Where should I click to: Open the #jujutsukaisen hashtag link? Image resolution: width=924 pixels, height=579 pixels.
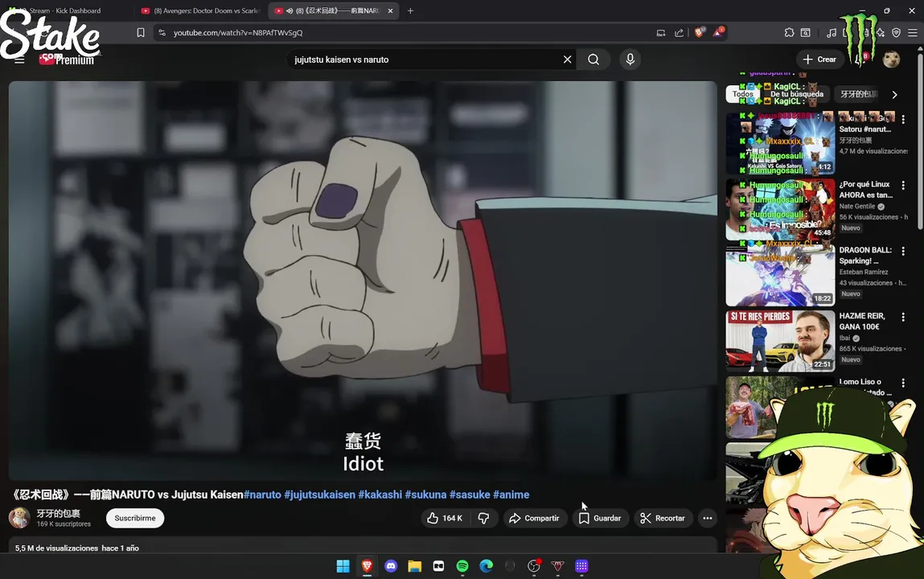pos(319,495)
